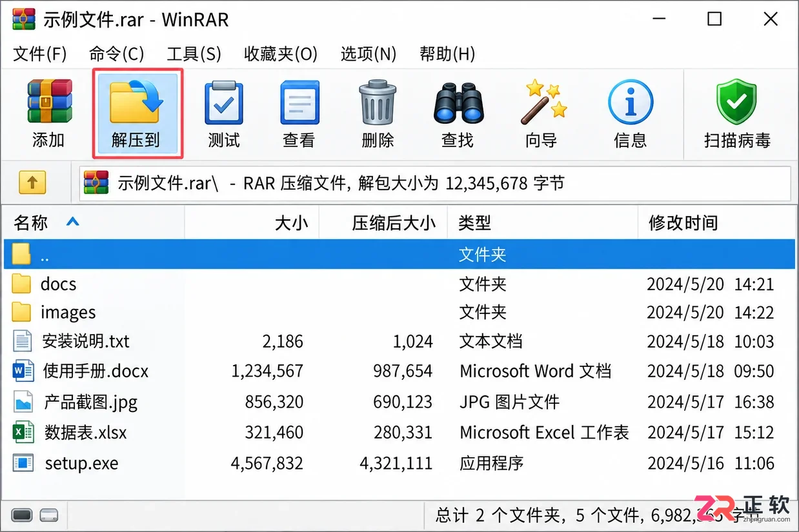Select file name setup.exe
Screen dimensions: 799x532
pos(81,463)
